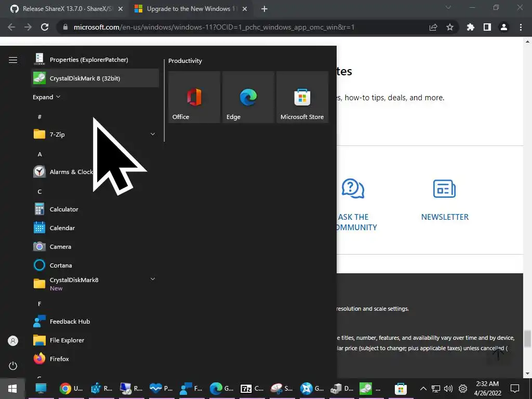Click the 'A' letter header in app list

click(x=39, y=154)
